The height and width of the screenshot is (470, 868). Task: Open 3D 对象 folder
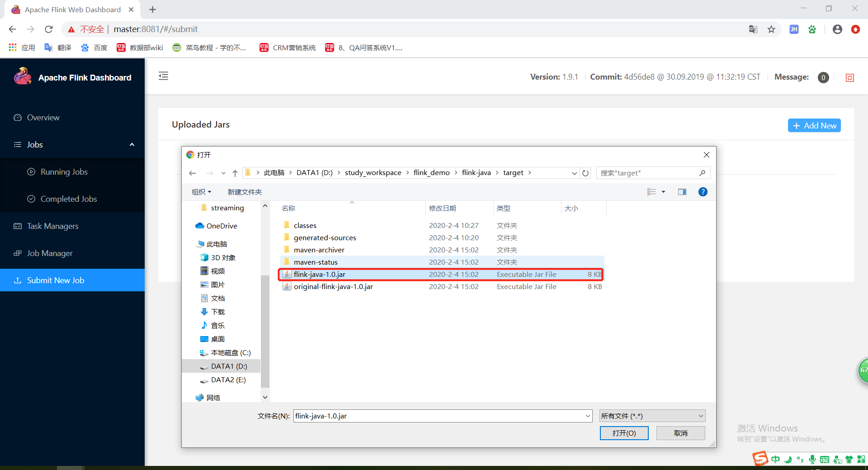click(223, 257)
